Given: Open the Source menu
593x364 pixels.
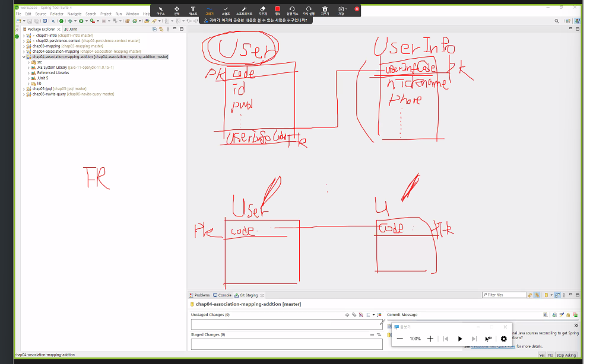Looking at the screenshot, I should (40, 14).
